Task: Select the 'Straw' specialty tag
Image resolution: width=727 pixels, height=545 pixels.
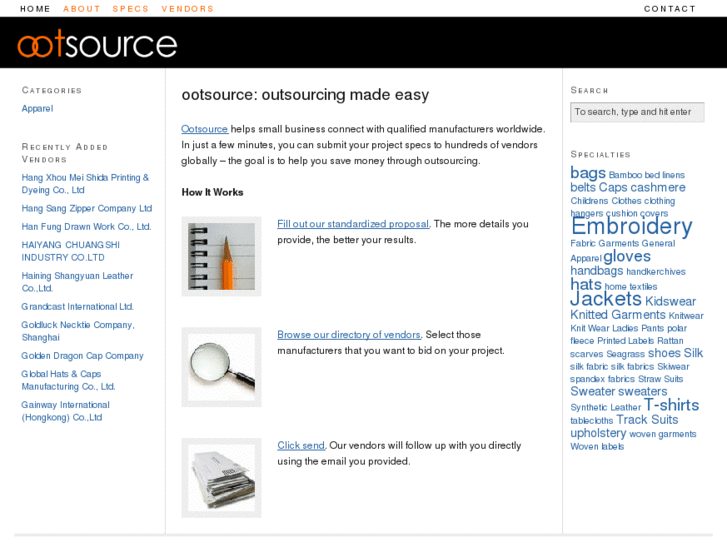Action: click(649, 379)
